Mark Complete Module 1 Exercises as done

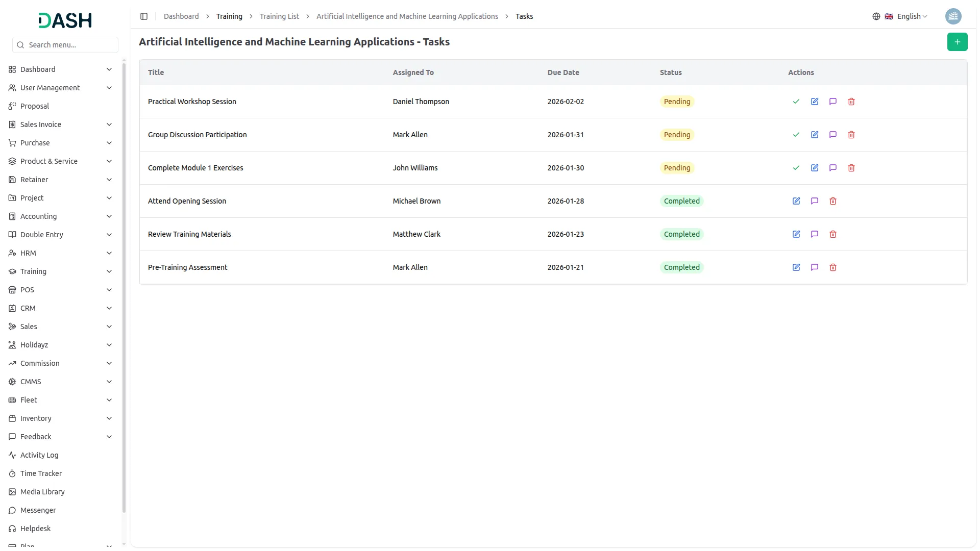pyautogui.click(x=796, y=168)
